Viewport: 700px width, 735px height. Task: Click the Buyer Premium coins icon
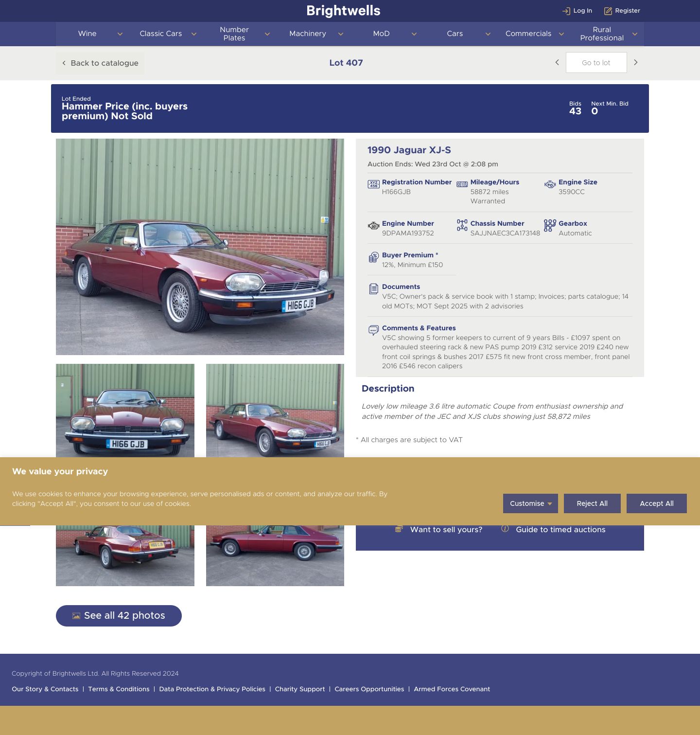pos(373,257)
